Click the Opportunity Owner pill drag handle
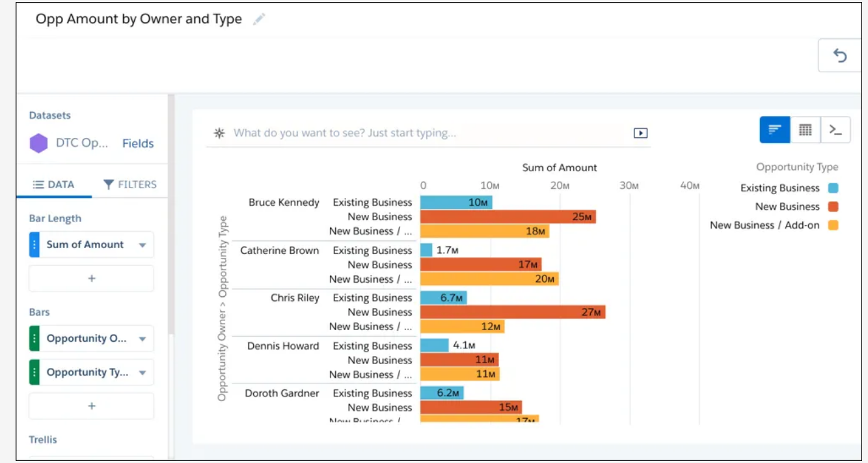 pos(34,339)
